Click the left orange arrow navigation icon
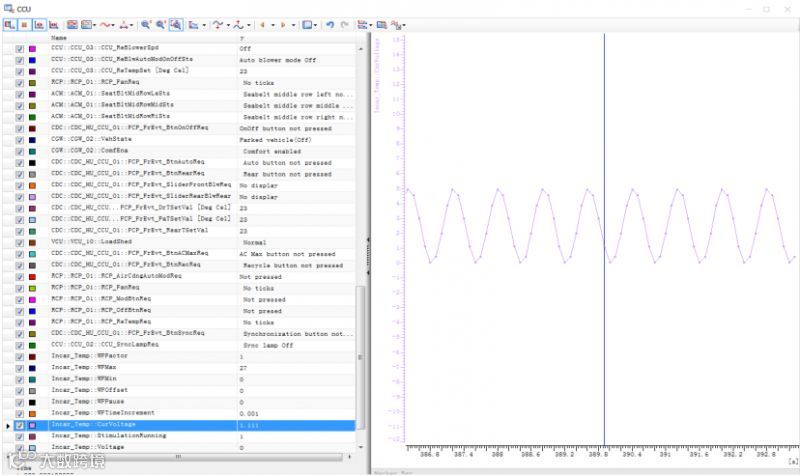This screenshot has height=476, width=800. tap(262, 23)
